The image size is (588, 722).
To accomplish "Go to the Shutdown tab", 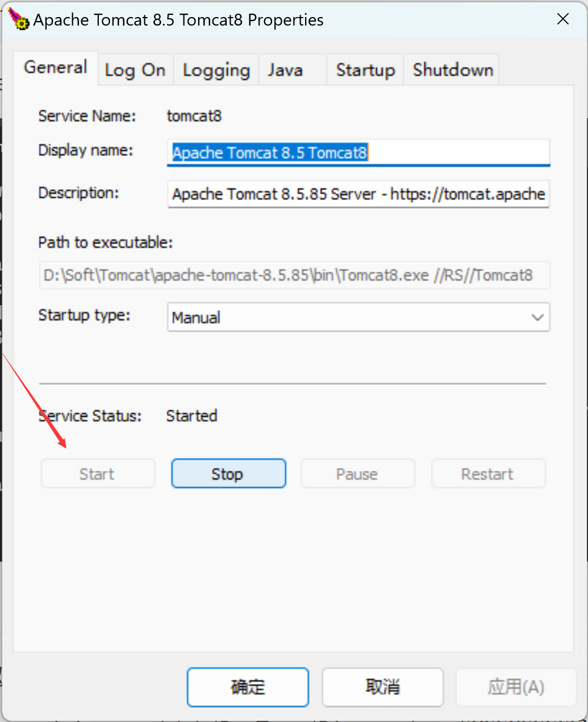I will pyautogui.click(x=452, y=70).
